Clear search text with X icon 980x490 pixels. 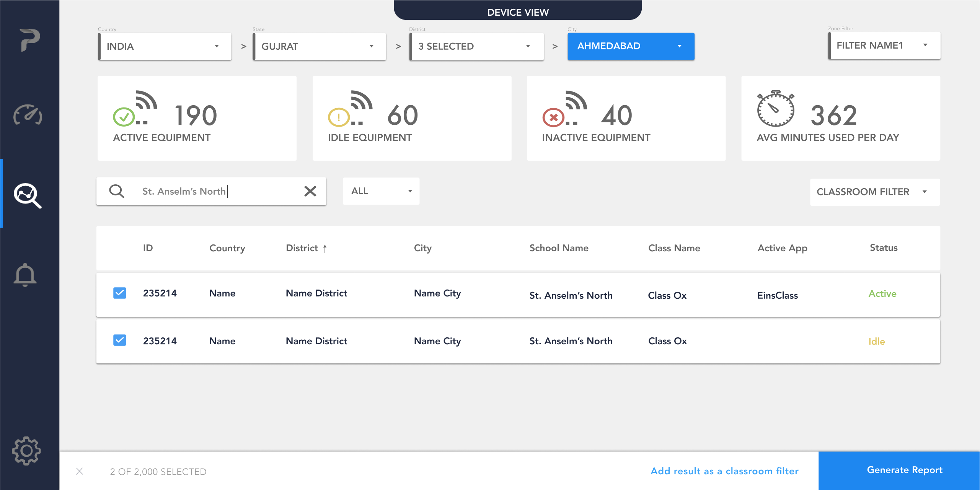point(310,191)
